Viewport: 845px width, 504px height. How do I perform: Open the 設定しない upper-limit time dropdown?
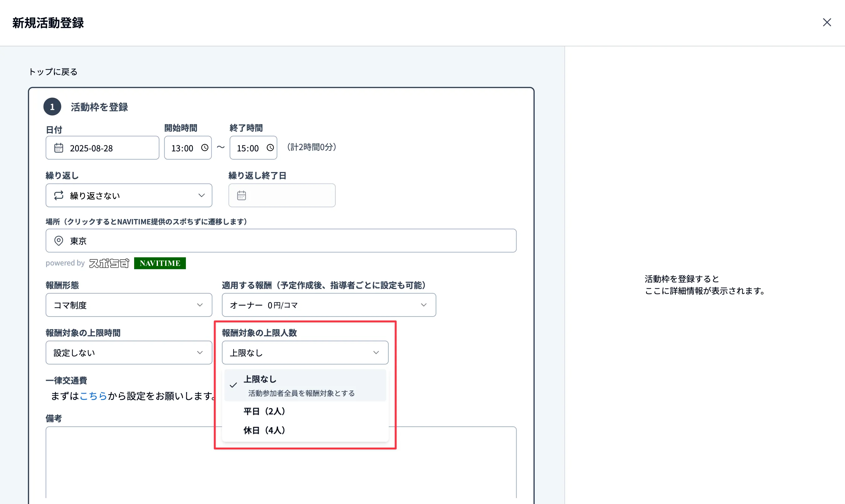(x=129, y=353)
